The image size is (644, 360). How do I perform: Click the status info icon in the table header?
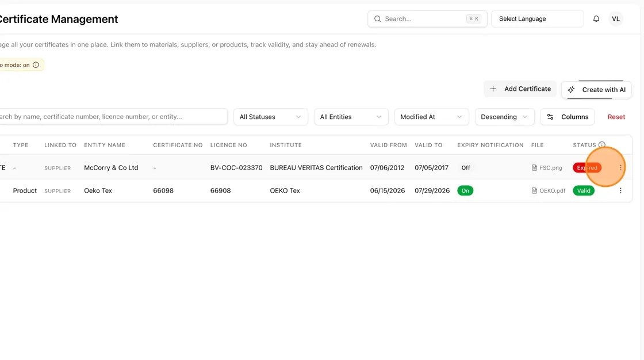(x=601, y=145)
